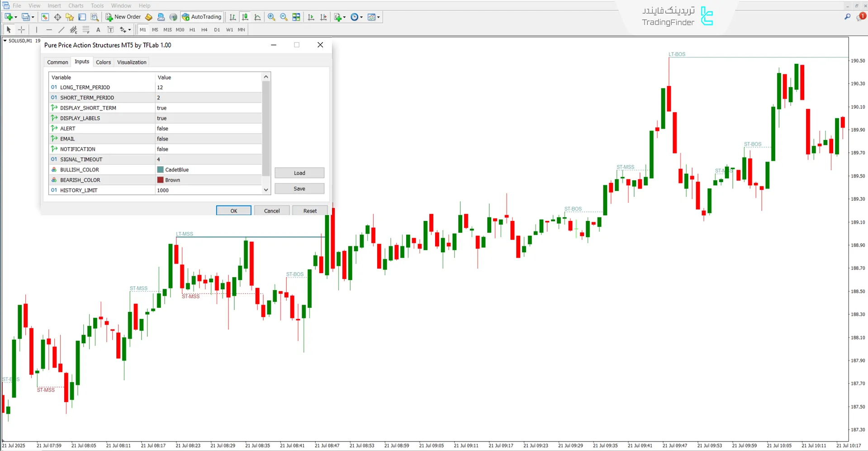868x451 pixels.
Task: Enable the ALERT input option
Action: pos(209,129)
